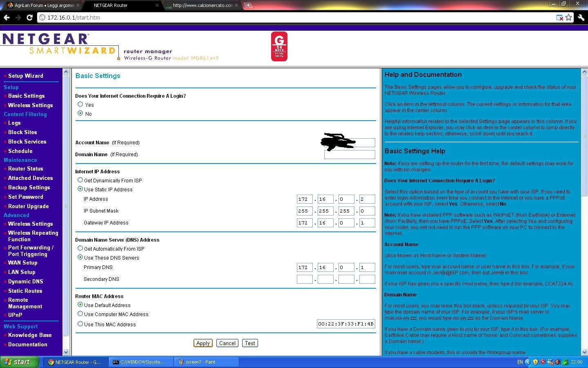588x368 pixels.
Task: Reload the router configuration page
Action: point(29,18)
